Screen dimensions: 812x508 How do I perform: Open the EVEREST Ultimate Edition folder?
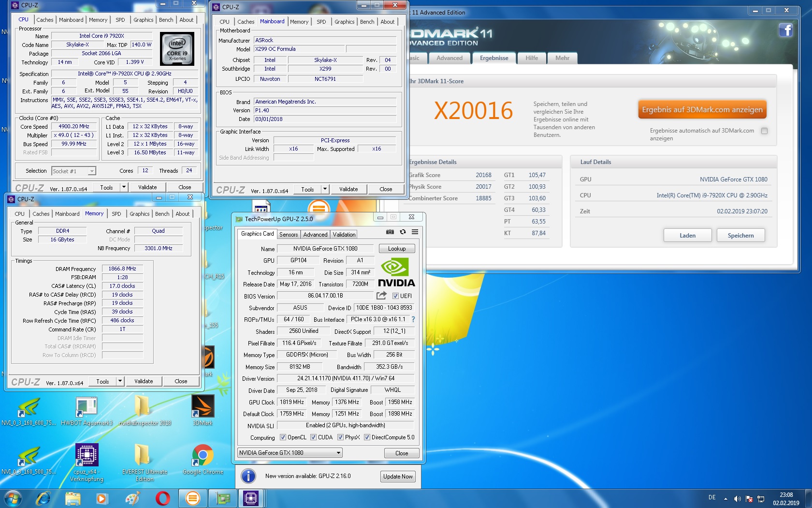(x=145, y=463)
